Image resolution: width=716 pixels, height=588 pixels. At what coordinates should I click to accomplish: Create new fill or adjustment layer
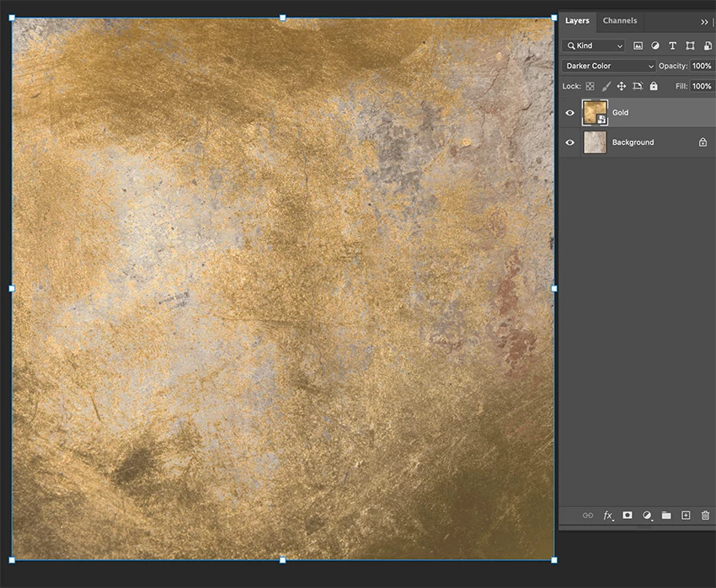pos(647,516)
